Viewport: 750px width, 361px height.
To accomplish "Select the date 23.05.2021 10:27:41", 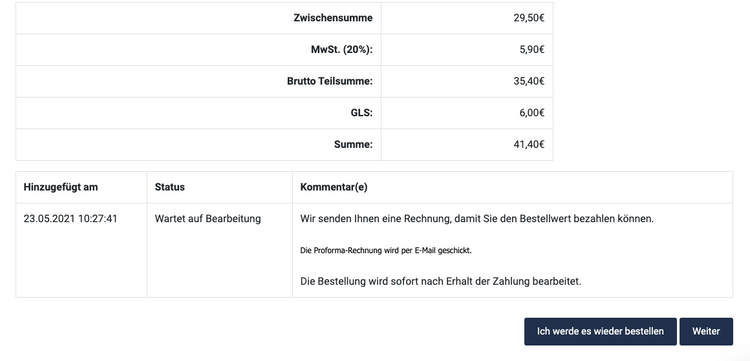I will coord(70,219).
